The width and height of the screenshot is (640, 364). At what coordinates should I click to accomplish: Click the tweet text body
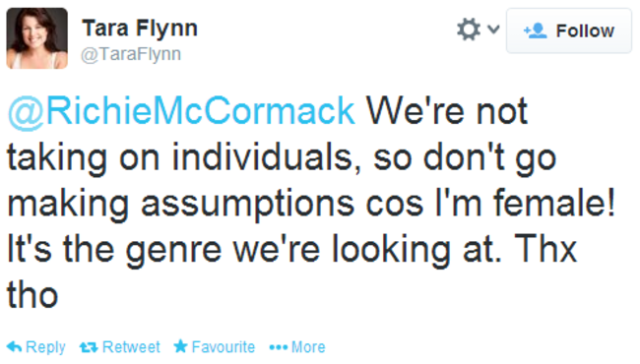pos(311,203)
